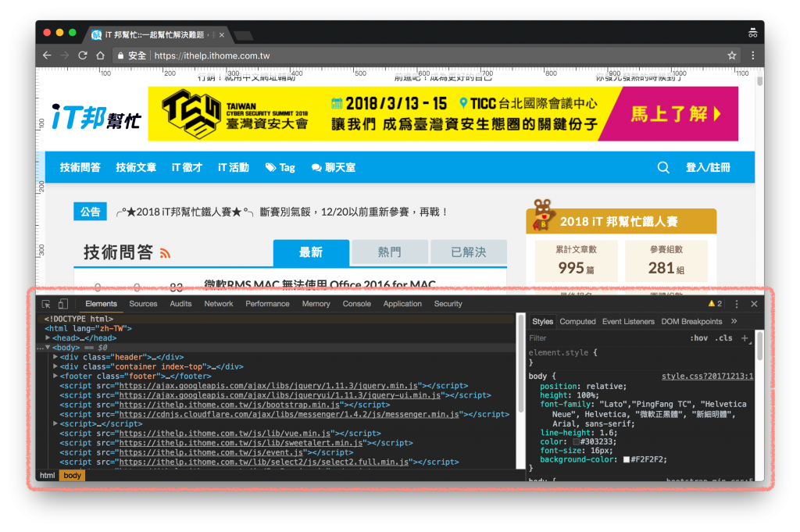Switch to the Sources tab
Image resolution: width=800 pixels, height=532 pixels.
(x=144, y=303)
